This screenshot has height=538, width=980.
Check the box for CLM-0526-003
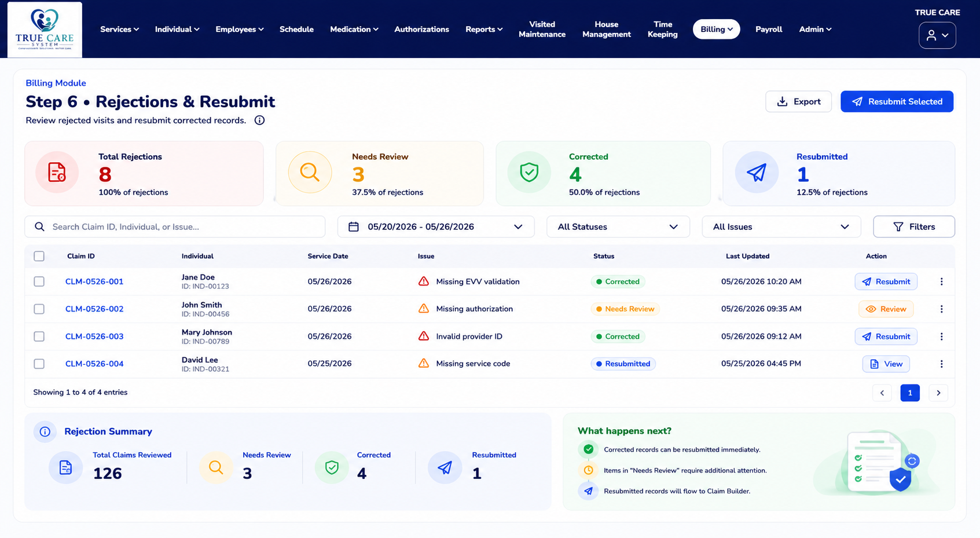click(x=39, y=336)
